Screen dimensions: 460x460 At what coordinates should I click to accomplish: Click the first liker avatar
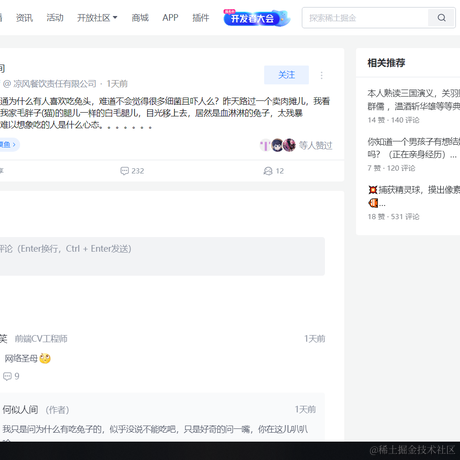[265, 145]
